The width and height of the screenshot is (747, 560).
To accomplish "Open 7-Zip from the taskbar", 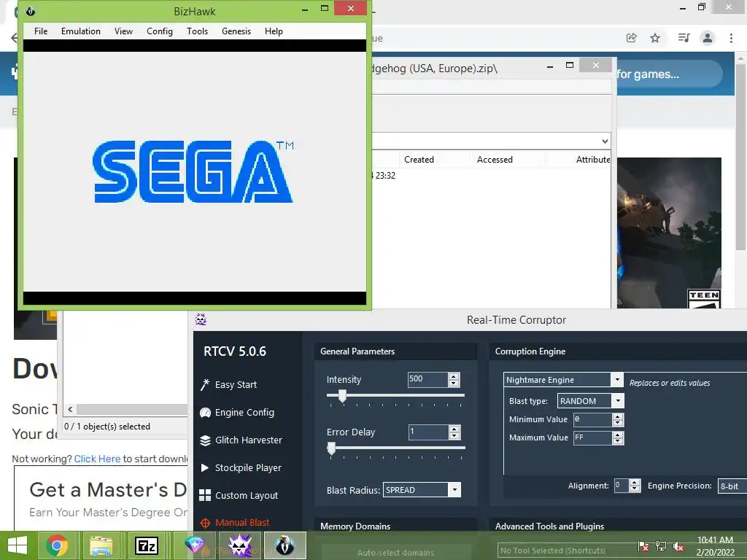I will [x=146, y=545].
